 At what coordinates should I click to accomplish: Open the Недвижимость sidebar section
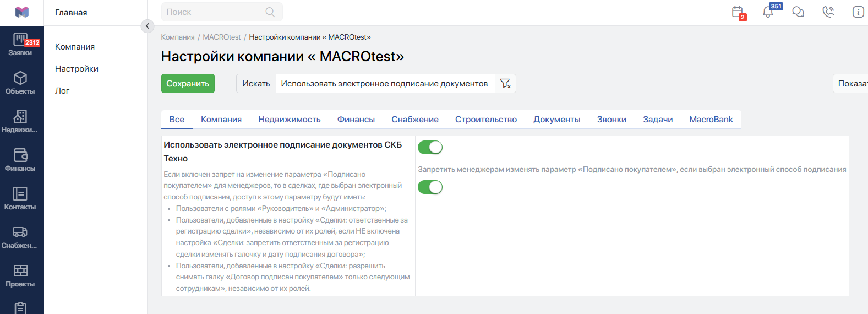(x=20, y=122)
